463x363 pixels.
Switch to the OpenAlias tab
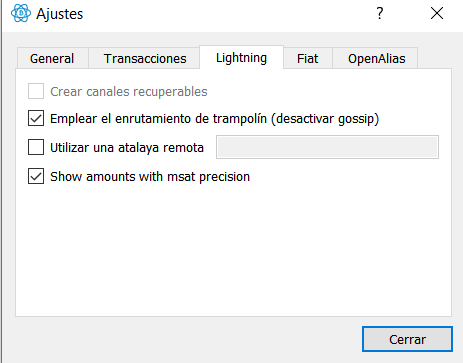377,59
